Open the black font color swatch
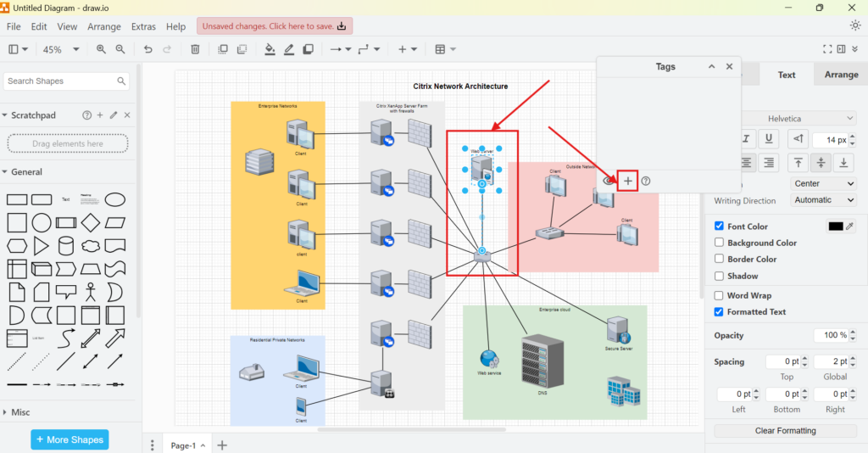 [835, 226]
